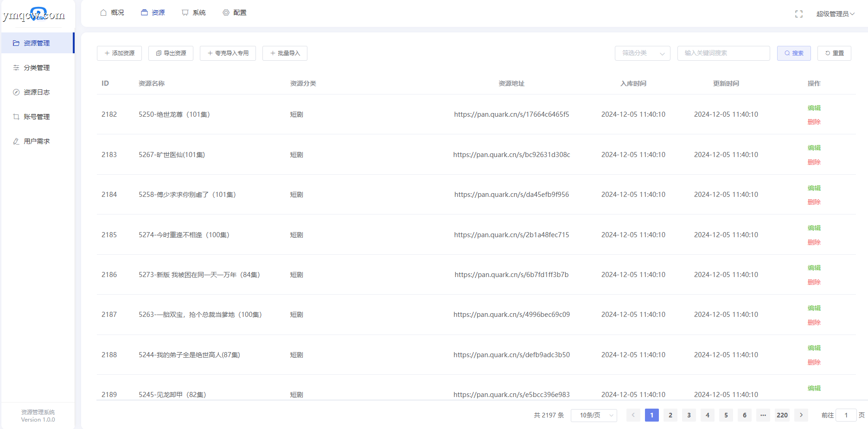This screenshot has height=429, width=868.
Task: Click the 搜索 button
Action: [x=794, y=53]
